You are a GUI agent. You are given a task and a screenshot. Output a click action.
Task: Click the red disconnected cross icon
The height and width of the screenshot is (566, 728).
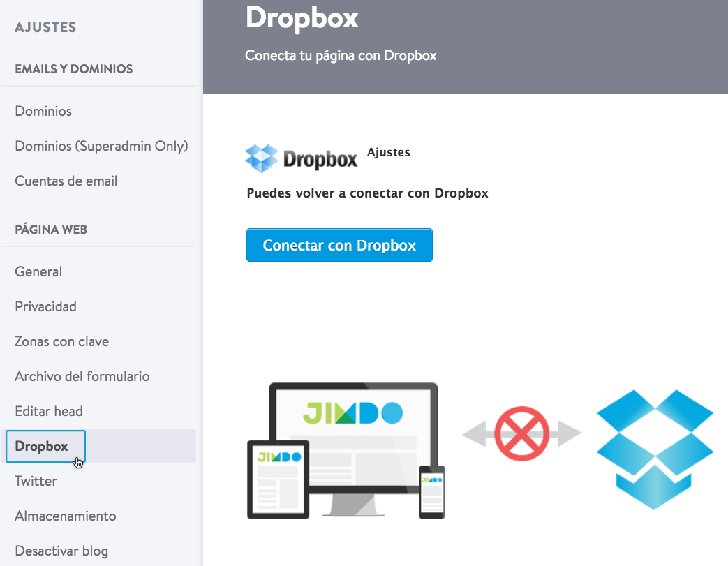point(522,433)
